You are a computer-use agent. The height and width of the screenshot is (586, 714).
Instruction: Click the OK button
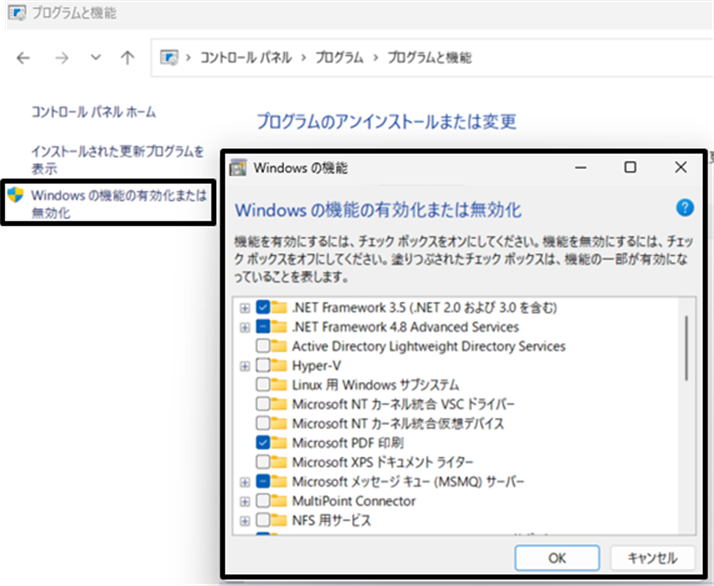(557, 558)
